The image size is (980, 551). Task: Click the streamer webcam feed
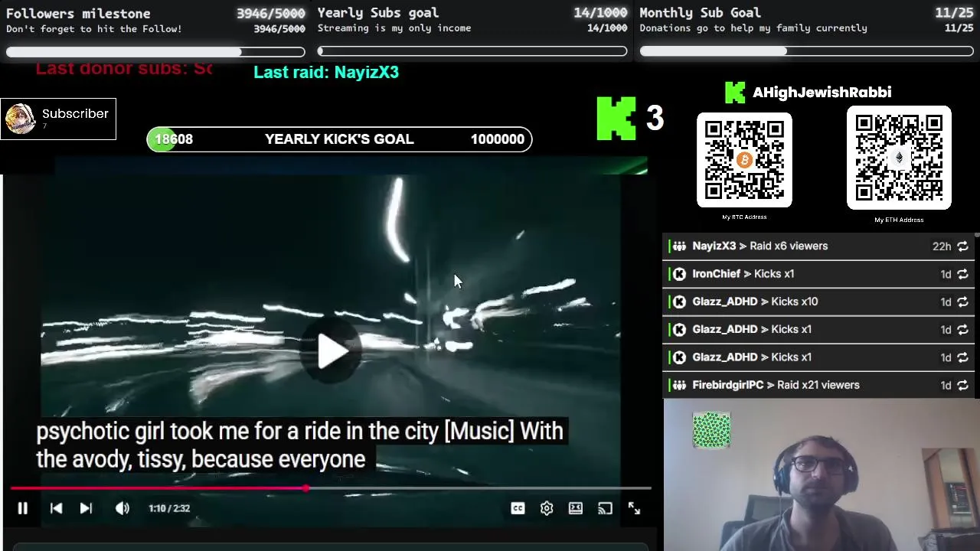click(x=822, y=475)
